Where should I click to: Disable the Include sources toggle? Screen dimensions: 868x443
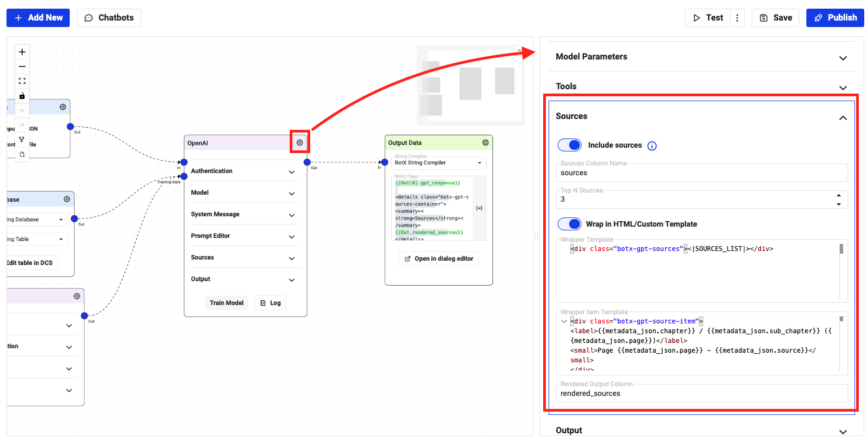coord(570,145)
